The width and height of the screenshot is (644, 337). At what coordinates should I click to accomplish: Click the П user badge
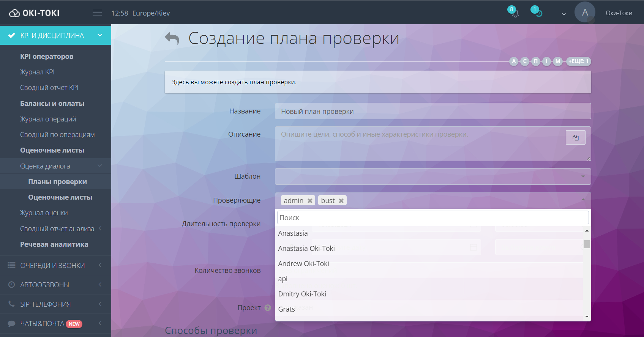(536, 61)
